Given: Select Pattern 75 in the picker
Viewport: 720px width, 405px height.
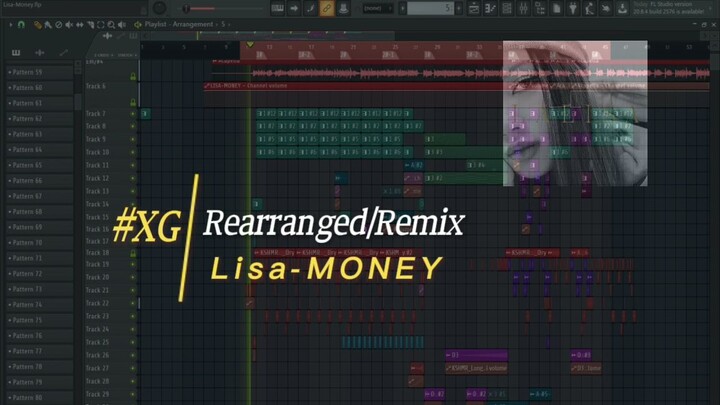Looking at the screenshot, I should click(x=40, y=320).
